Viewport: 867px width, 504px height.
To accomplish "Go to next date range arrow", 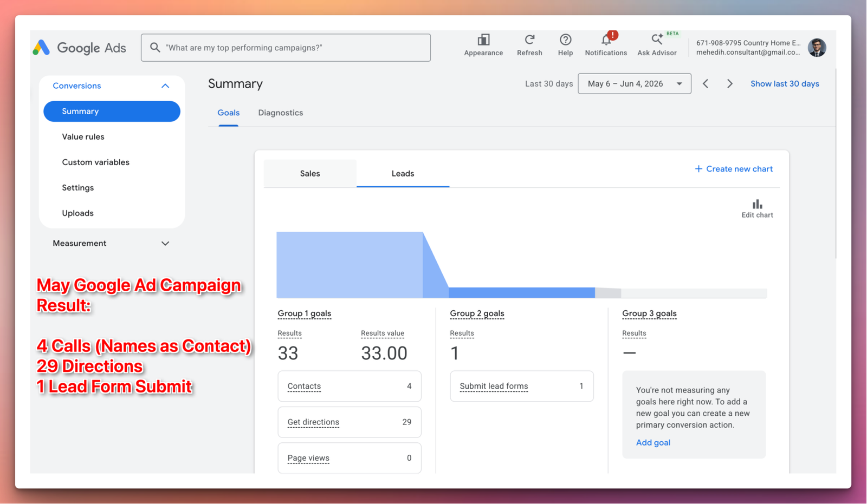I will coord(730,84).
